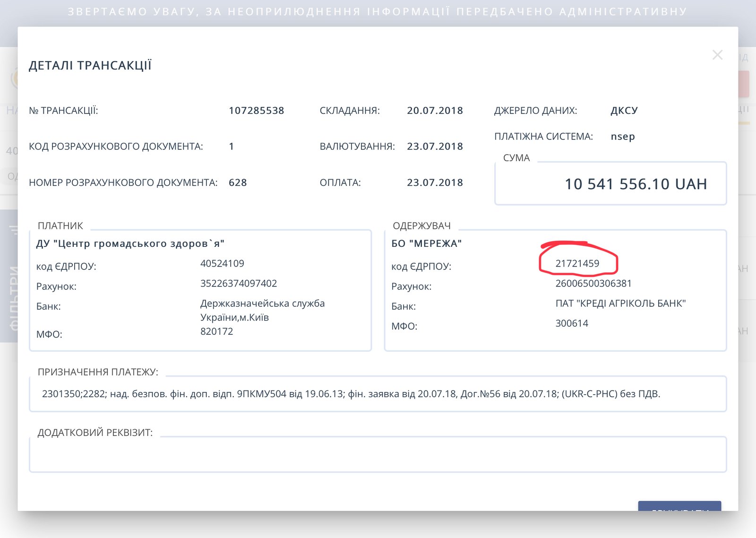Close the transaction details dialog
This screenshot has width=756, height=538.
pos(717,55)
